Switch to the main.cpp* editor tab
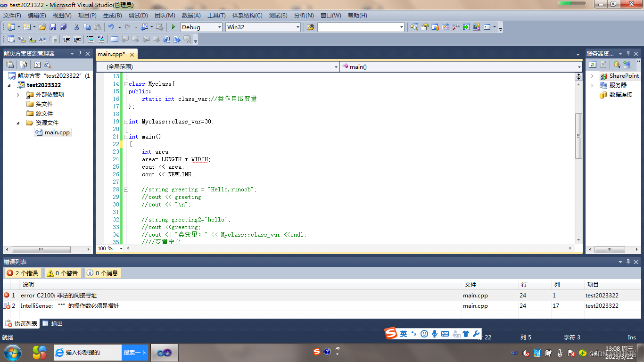The height and width of the screenshot is (362, 644). [x=111, y=54]
